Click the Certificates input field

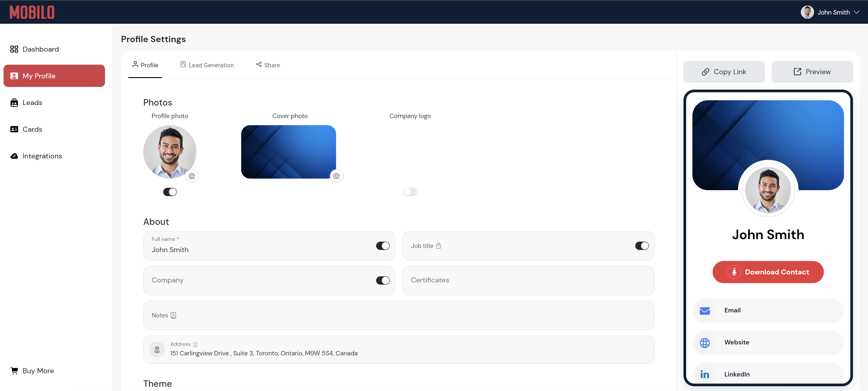[x=528, y=280]
